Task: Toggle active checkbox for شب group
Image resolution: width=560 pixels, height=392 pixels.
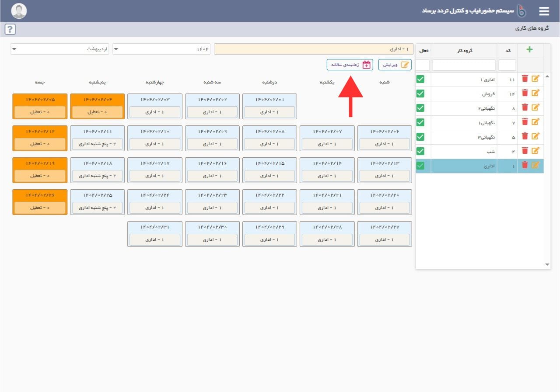Action: click(x=420, y=151)
